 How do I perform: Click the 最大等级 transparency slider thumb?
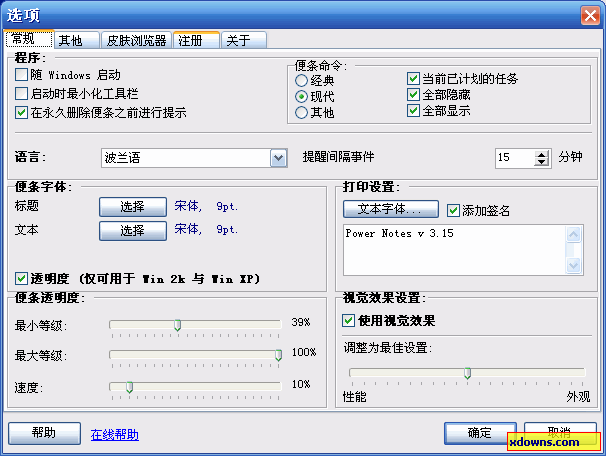(x=278, y=355)
